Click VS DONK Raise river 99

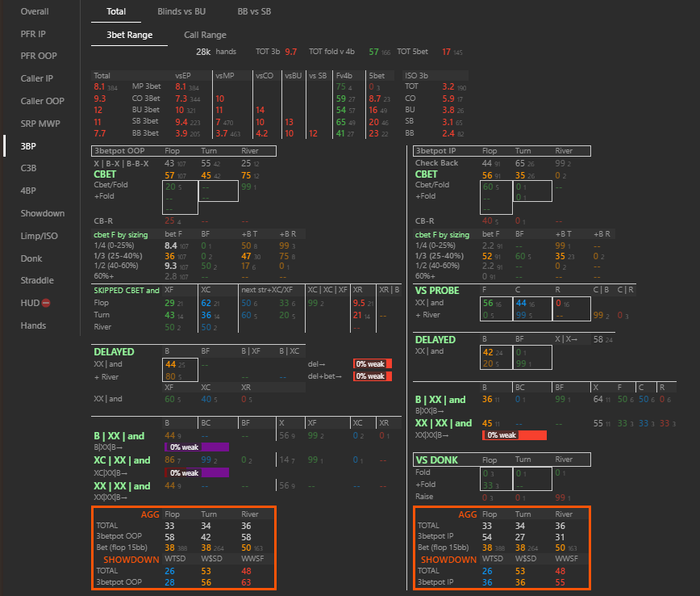[560, 497]
